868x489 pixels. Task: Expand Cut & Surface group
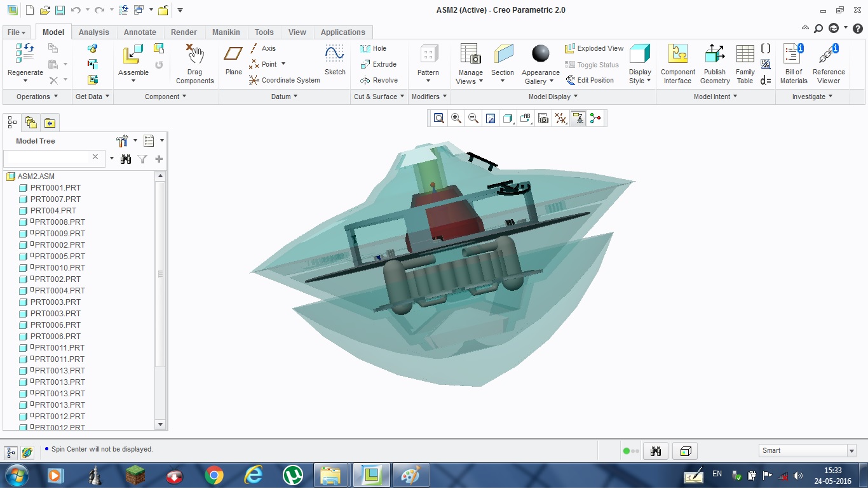point(379,97)
